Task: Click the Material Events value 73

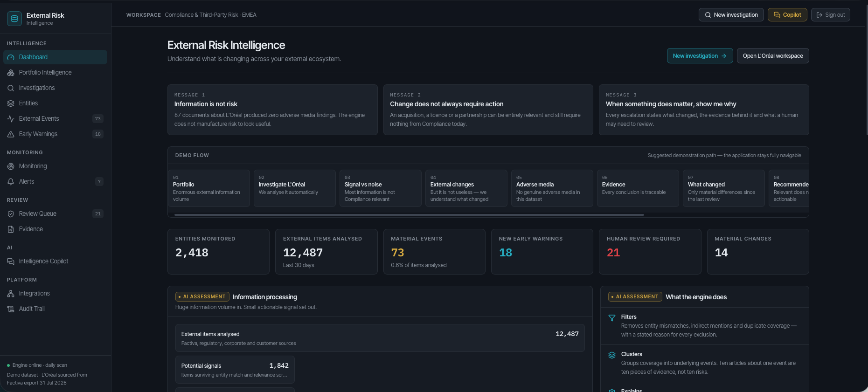Action: [397, 253]
